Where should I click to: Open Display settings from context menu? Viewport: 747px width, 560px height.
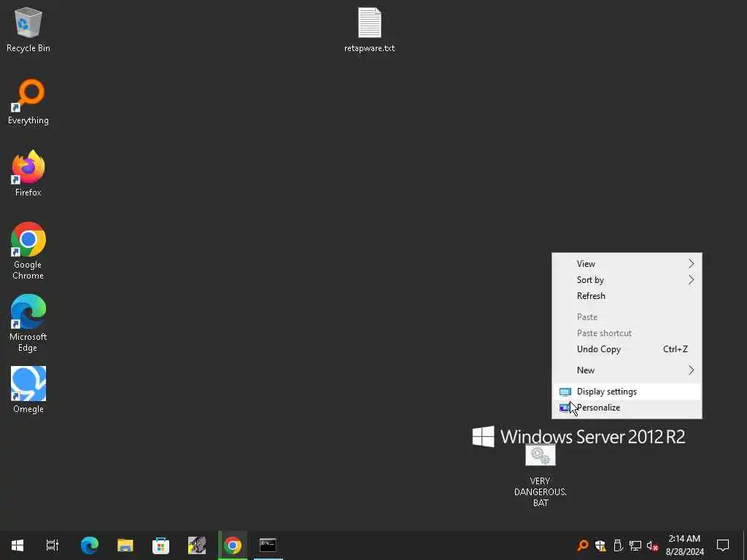coord(627,392)
